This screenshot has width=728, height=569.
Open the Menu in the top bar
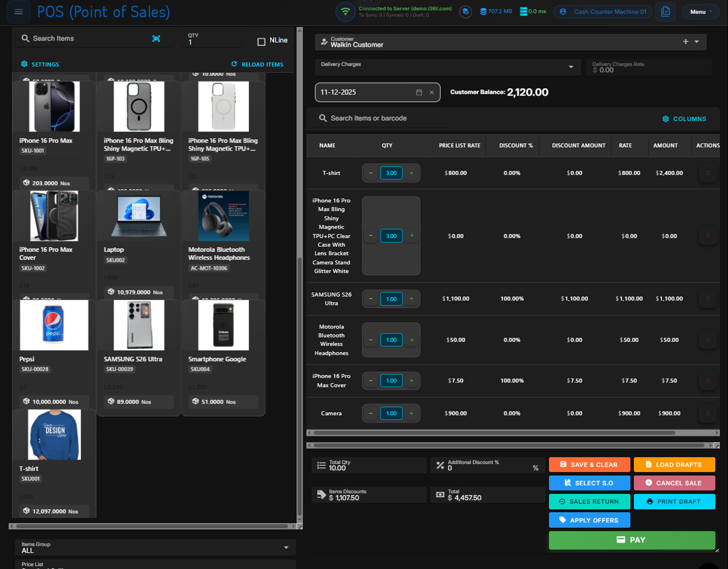pyautogui.click(x=700, y=12)
